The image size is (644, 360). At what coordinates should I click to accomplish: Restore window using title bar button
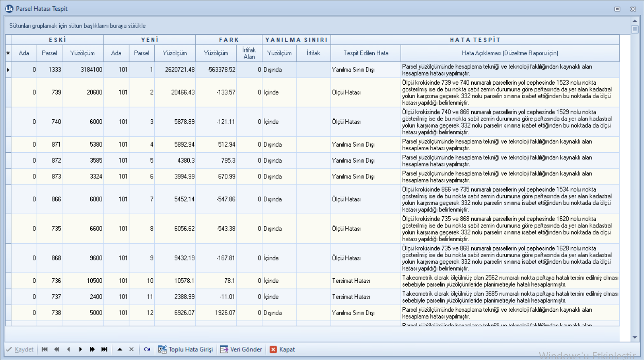pos(617,9)
